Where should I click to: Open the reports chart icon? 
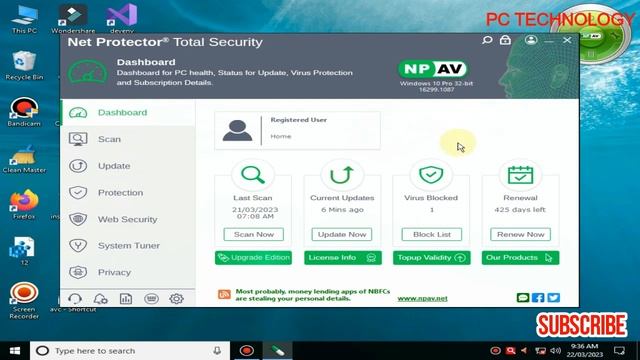(x=126, y=299)
